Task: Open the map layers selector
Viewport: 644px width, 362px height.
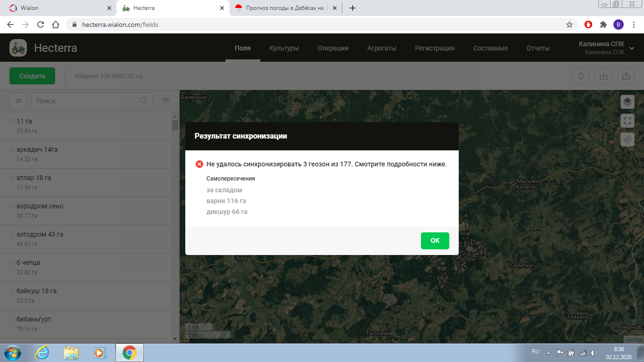Action: 627,101
